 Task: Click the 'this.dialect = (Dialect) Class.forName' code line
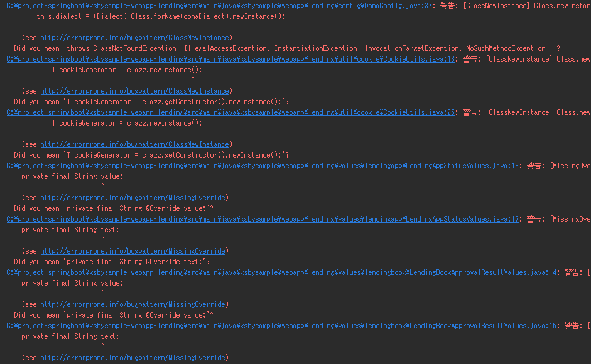161,16
